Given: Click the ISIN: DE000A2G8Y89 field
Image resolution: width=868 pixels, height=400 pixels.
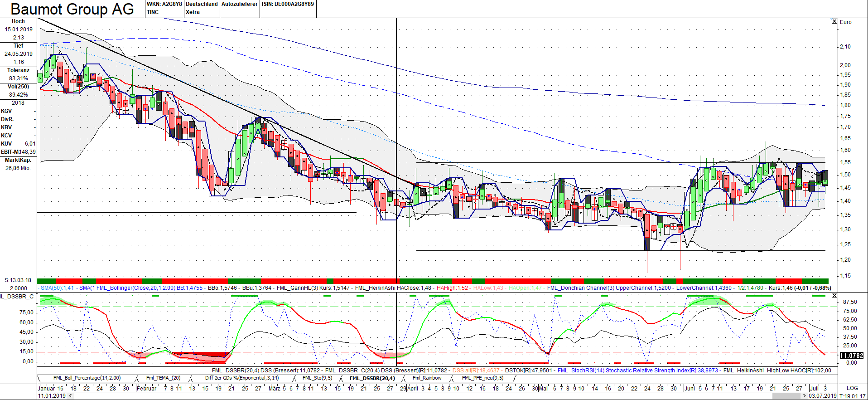Looking at the screenshot, I should click(x=288, y=4).
